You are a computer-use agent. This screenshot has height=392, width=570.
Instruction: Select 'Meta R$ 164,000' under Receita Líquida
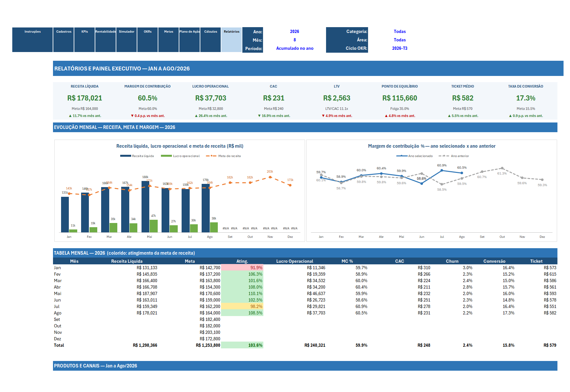point(85,109)
